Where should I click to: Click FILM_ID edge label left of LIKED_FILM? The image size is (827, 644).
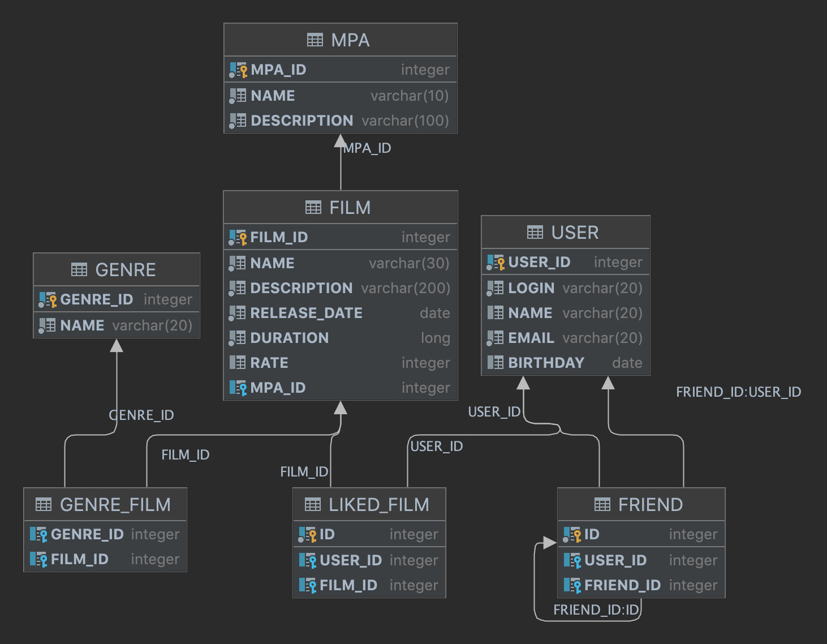(x=304, y=472)
